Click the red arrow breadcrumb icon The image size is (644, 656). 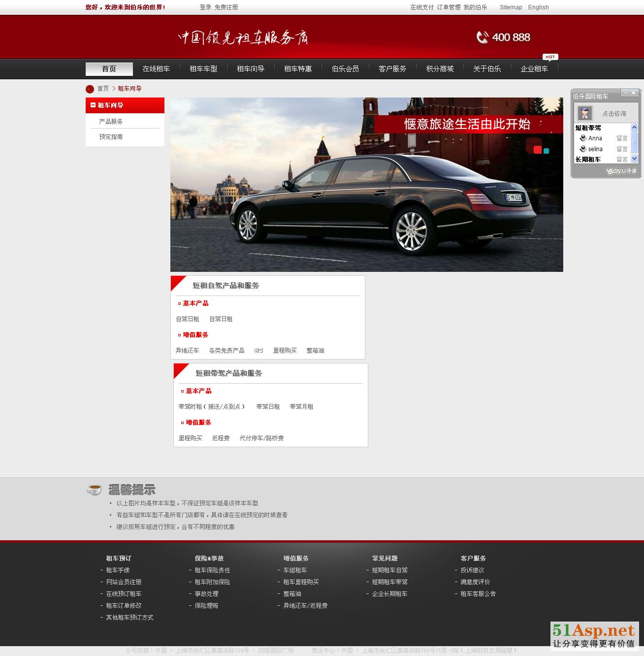coord(90,89)
